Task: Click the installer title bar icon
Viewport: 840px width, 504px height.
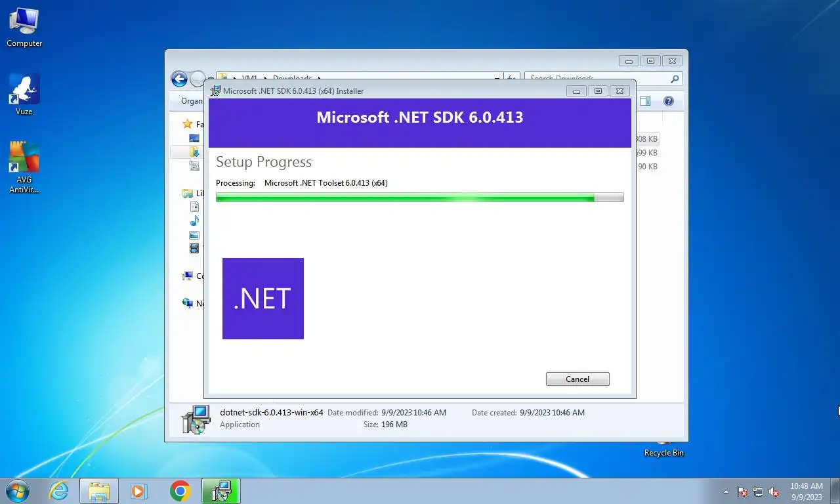Action: (215, 91)
